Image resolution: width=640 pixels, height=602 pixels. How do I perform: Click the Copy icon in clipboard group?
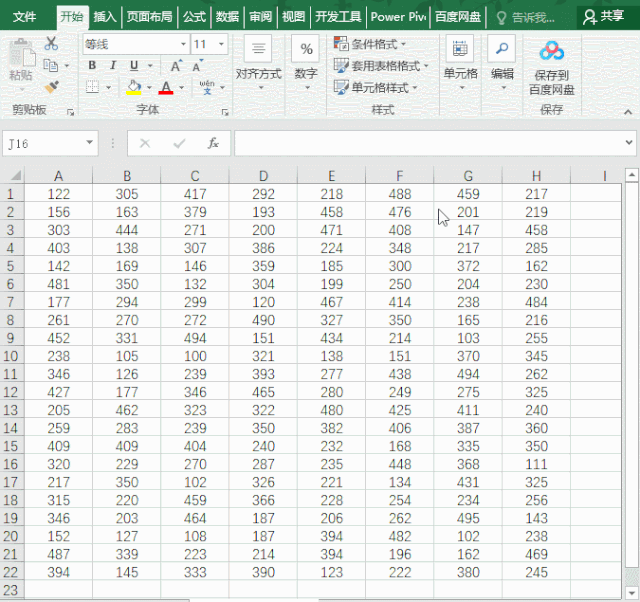tap(51, 65)
